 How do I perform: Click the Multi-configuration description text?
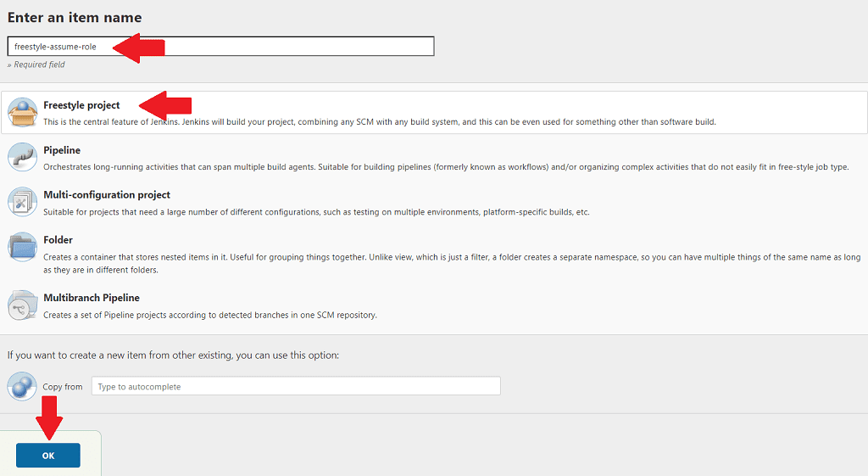[316, 212]
